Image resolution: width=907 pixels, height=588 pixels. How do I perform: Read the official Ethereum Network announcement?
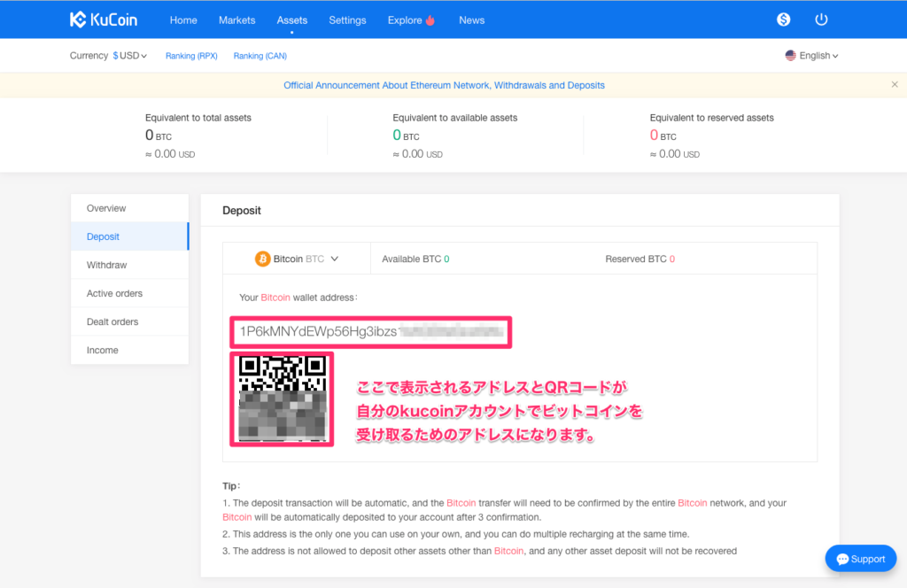(x=445, y=85)
